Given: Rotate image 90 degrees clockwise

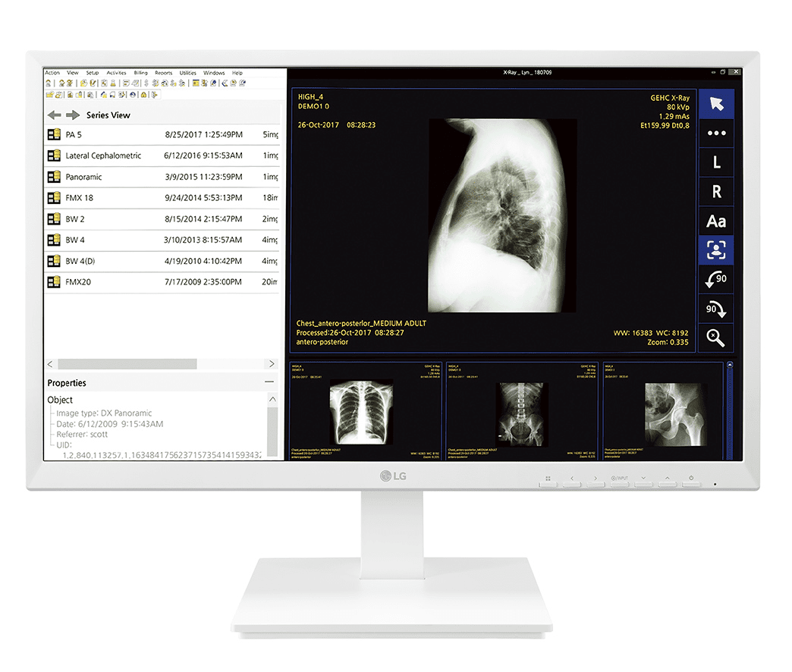Looking at the screenshot, I should (x=716, y=309).
